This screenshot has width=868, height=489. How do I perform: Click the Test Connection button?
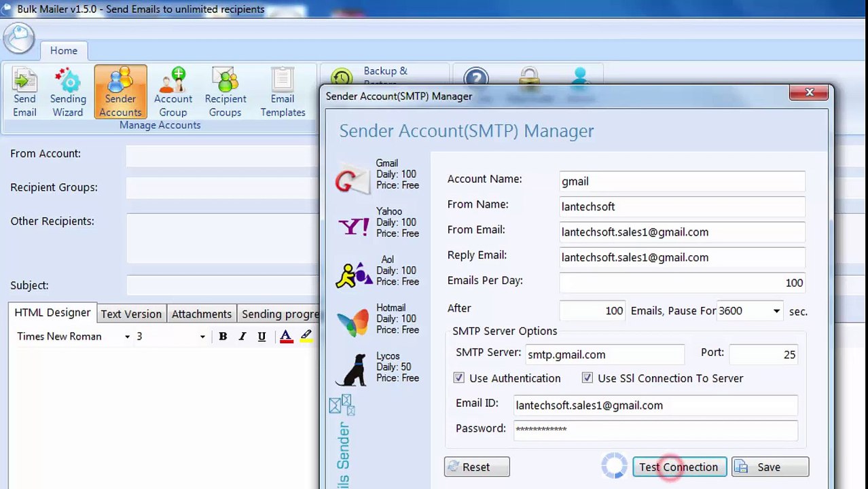[679, 467]
